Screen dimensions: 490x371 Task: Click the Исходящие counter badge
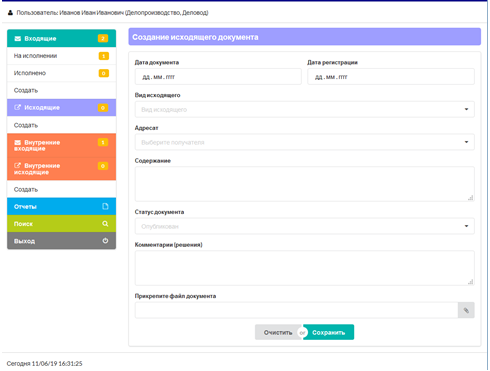point(103,107)
